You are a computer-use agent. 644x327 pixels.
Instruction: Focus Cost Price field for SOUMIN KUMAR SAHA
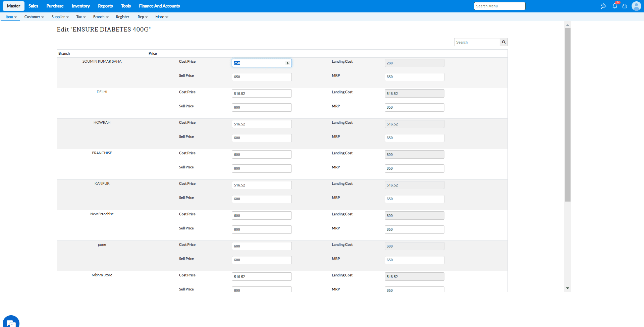tap(262, 63)
